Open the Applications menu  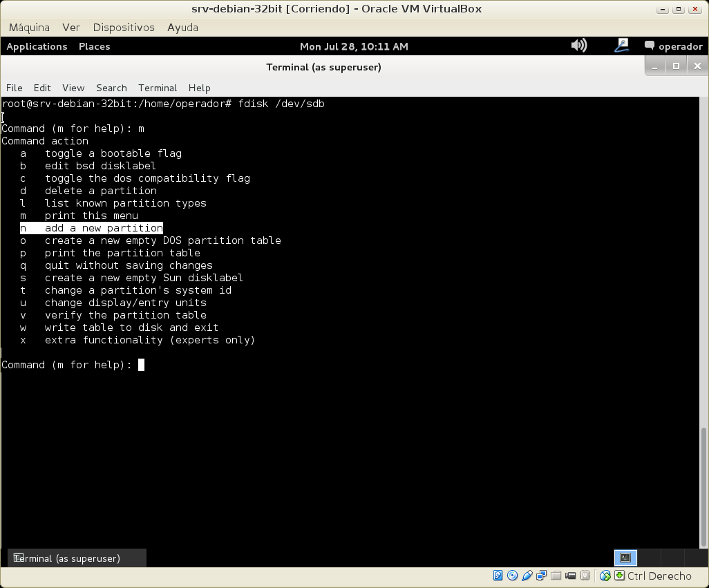coord(37,46)
